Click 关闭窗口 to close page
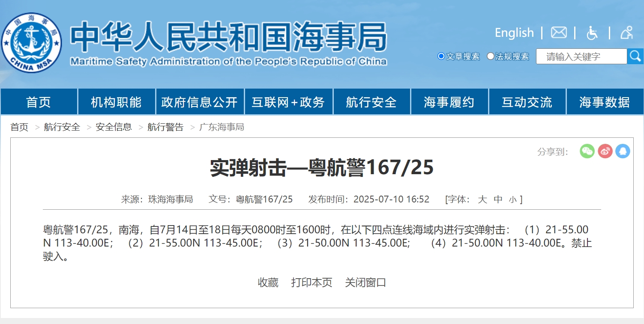 point(365,282)
